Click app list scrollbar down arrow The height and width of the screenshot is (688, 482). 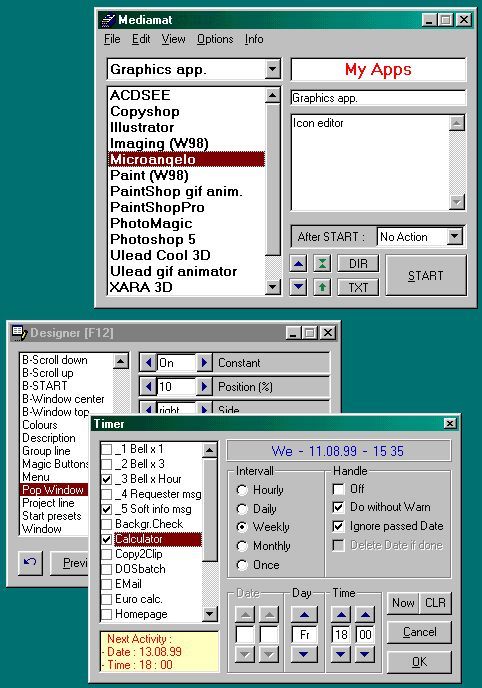273,287
